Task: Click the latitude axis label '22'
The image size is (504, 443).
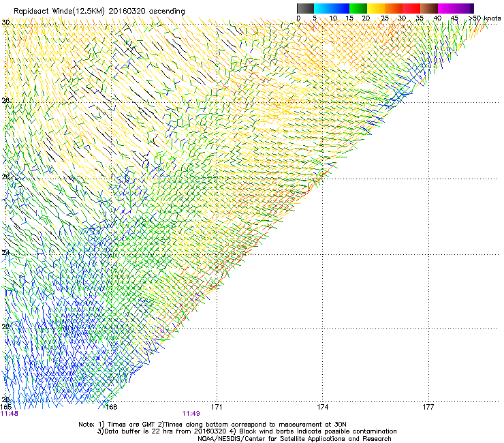Action: point(5,326)
